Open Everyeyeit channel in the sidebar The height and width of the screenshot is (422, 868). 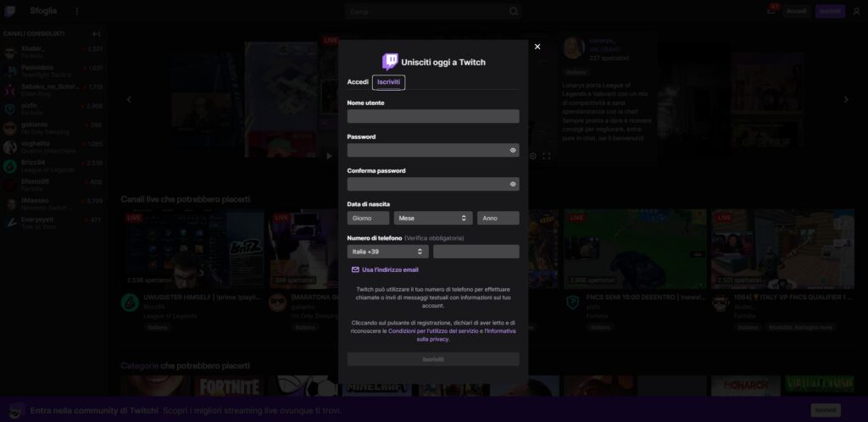pyautogui.click(x=53, y=223)
